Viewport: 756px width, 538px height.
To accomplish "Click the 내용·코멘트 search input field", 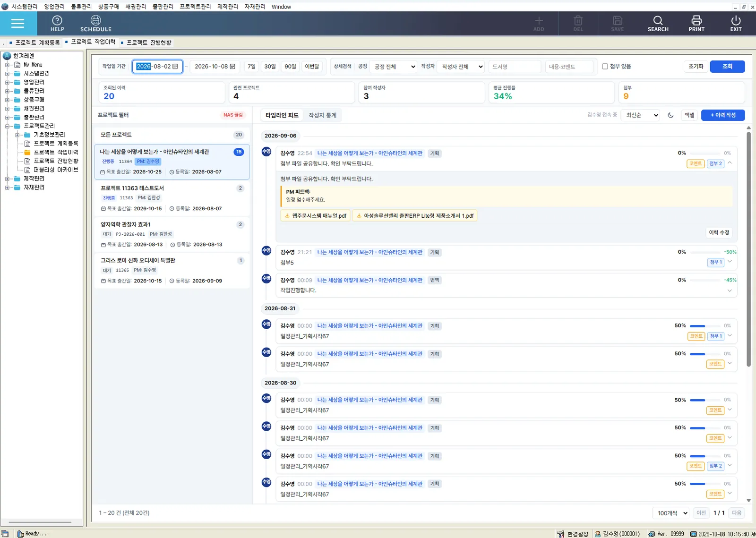I will (x=569, y=67).
